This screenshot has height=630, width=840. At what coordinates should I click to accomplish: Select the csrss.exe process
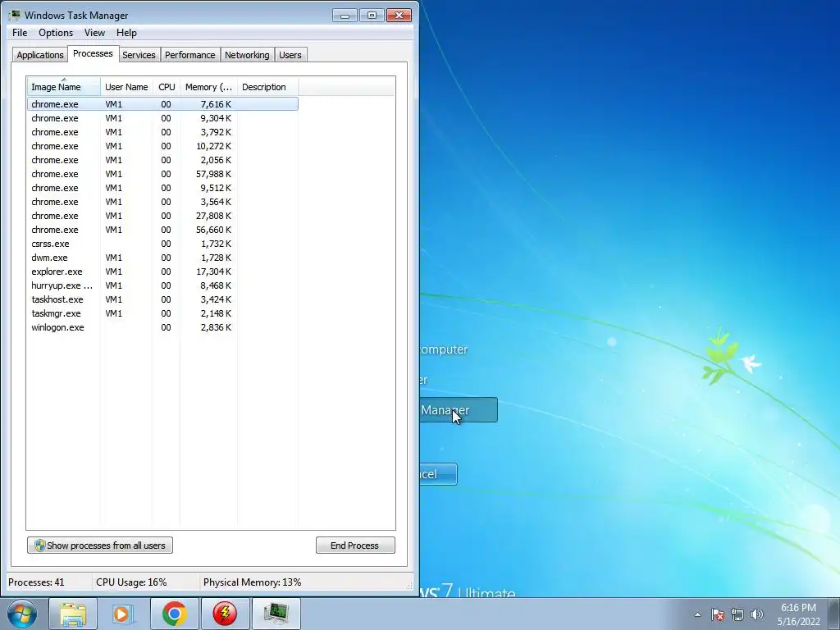click(x=162, y=243)
